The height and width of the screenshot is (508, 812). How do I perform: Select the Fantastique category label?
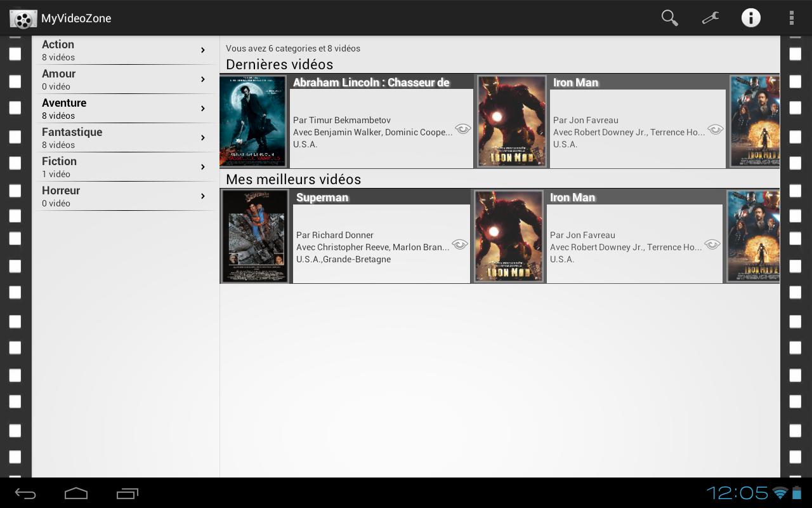pyautogui.click(x=72, y=132)
